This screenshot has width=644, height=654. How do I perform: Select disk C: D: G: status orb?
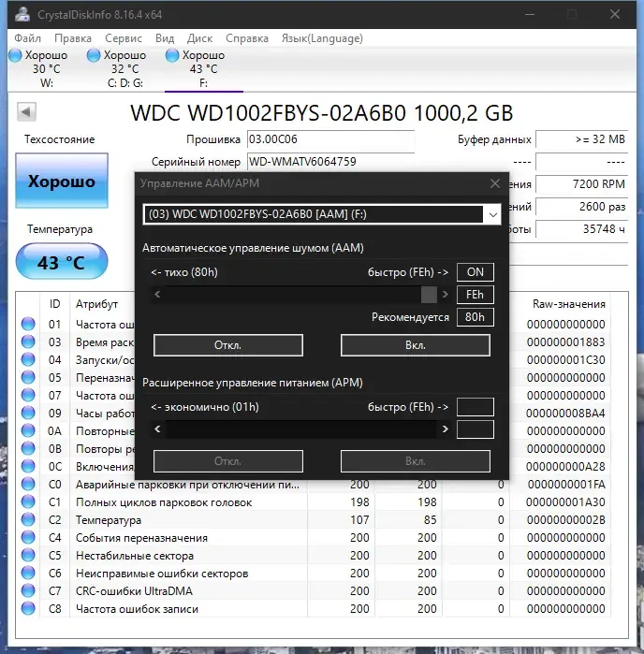94,55
